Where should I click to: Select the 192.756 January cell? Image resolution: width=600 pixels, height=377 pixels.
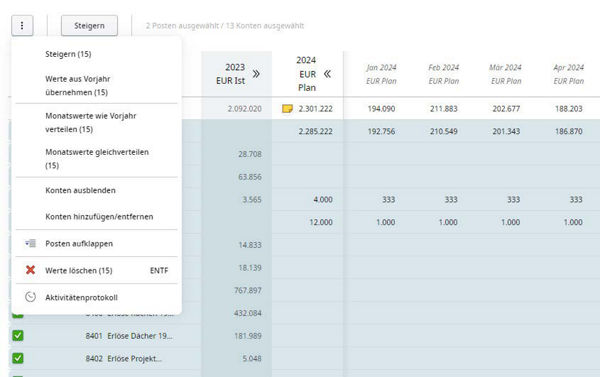382,131
